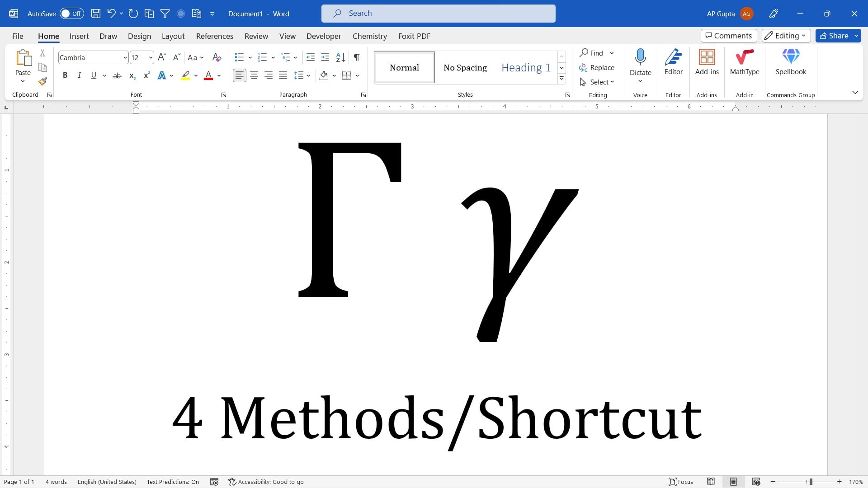Start Dictate microphone

[640, 57]
